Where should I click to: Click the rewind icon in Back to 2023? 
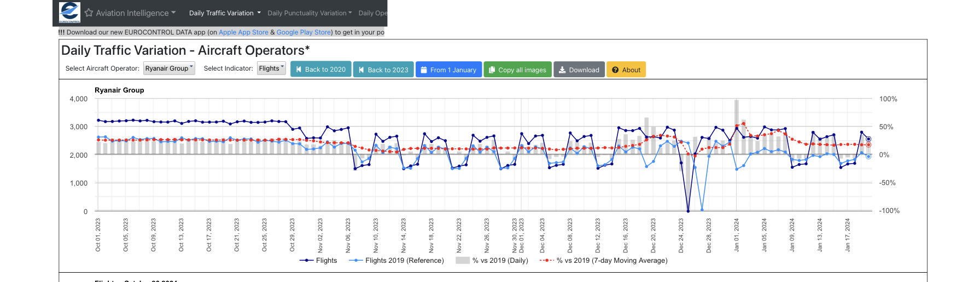tap(361, 70)
